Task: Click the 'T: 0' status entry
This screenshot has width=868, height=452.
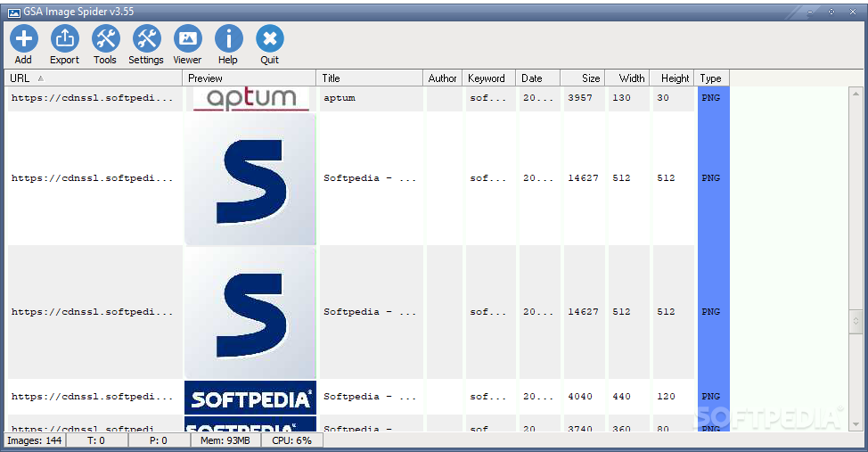Action: tap(96, 441)
